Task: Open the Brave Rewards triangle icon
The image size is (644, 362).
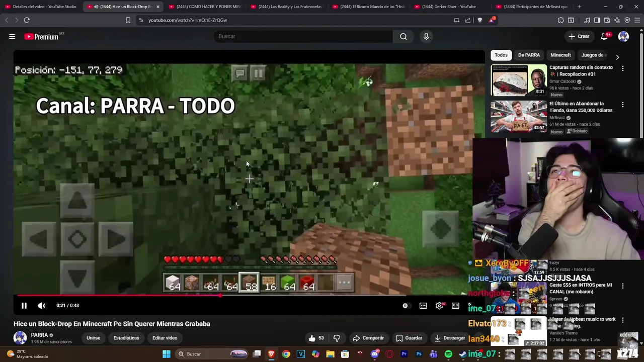Action: click(x=492, y=20)
